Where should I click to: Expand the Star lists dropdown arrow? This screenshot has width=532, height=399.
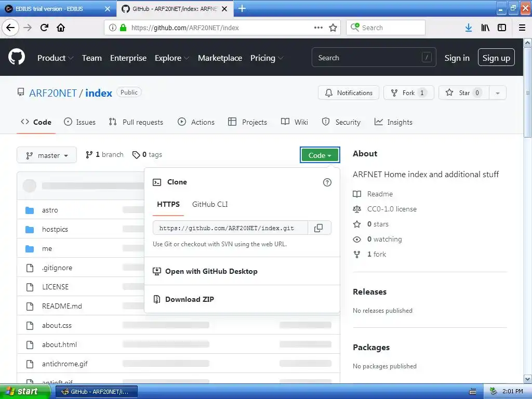(498, 93)
